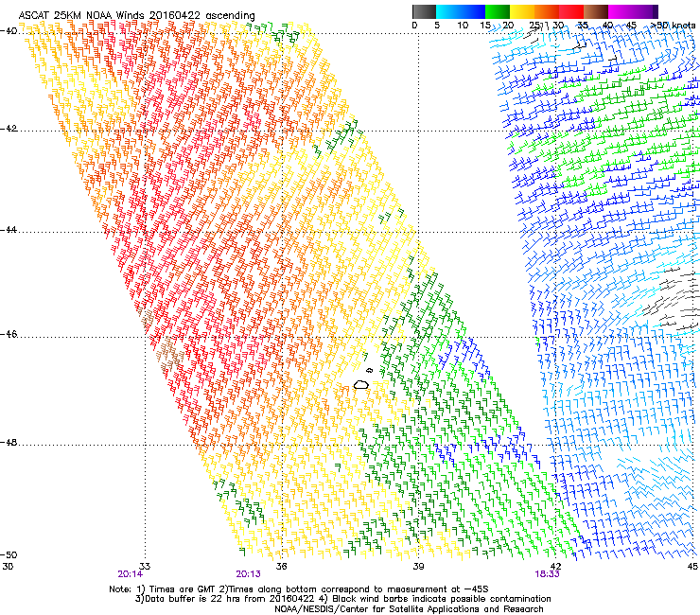Click the '35' legend scale label
The height and width of the screenshot is (615, 700).
(x=583, y=26)
